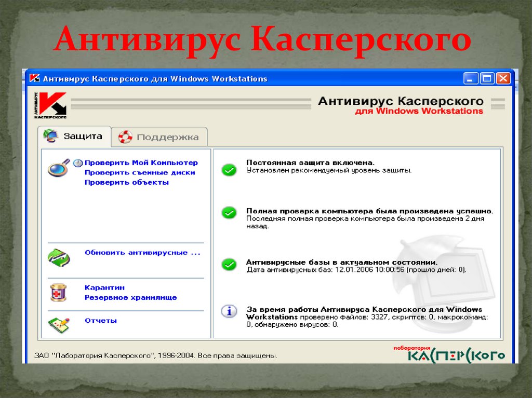532x398 pixels.
Task: Click the red для Windows Workstations header text
Action: (419, 111)
